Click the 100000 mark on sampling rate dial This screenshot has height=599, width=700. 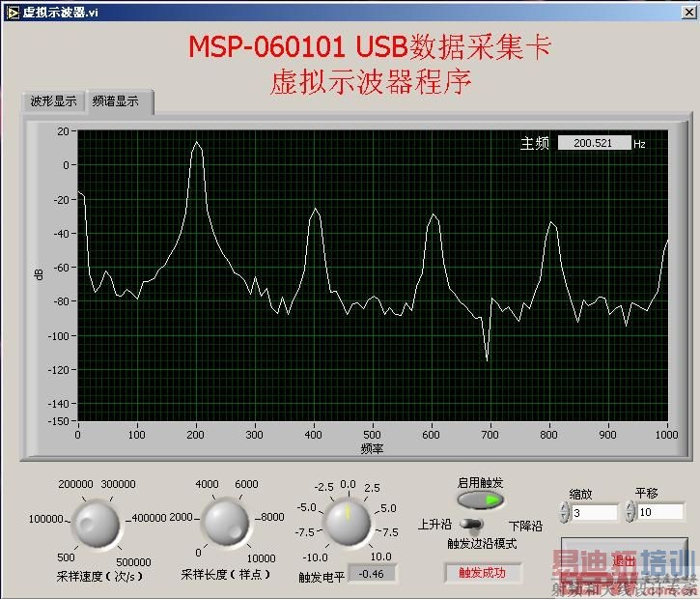46,519
